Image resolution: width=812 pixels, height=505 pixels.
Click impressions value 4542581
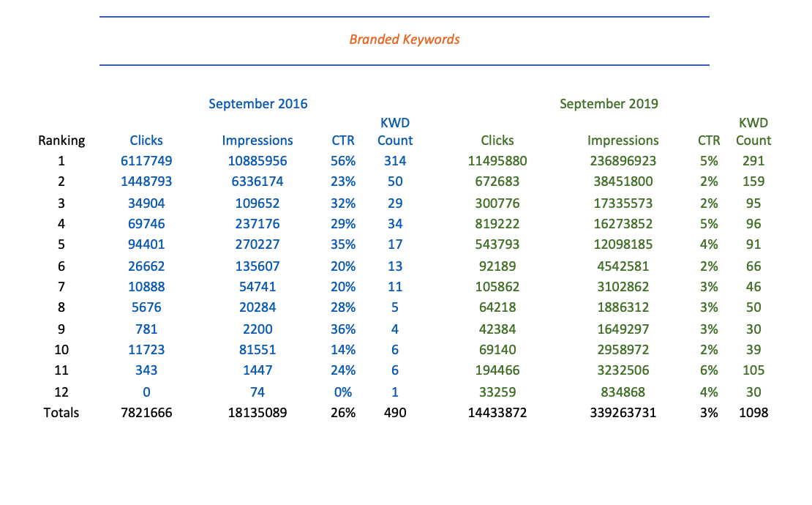623,266
